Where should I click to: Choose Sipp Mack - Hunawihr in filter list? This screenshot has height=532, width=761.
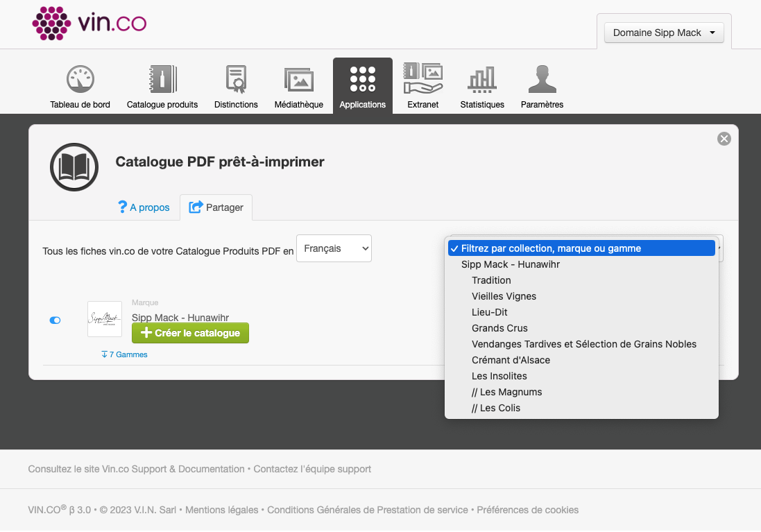tap(581, 264)
